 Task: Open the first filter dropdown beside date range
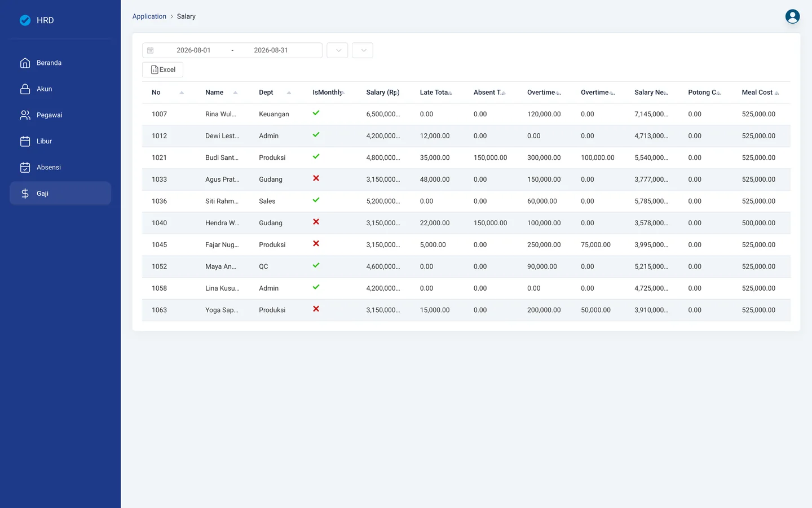point(337,50)
